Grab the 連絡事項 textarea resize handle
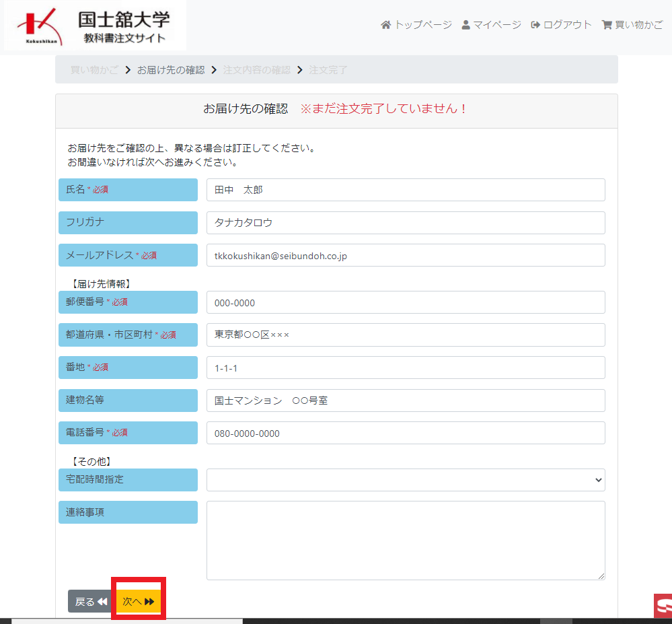This screenshot has width=672, height=624. [x=601, y=576]
